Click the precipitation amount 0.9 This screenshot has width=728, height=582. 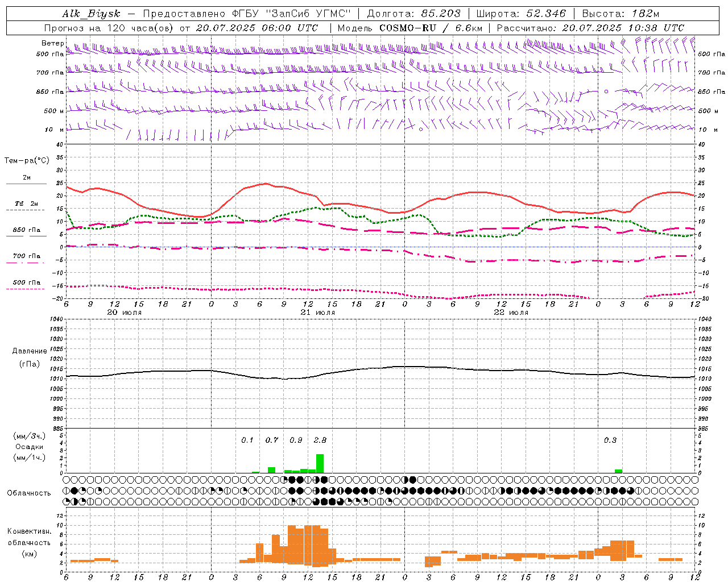296,440
